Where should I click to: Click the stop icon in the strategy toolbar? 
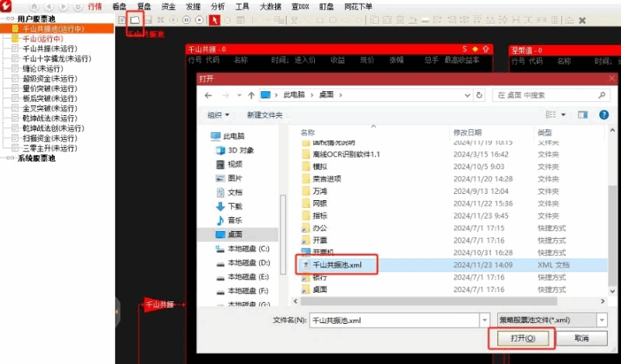200,20
